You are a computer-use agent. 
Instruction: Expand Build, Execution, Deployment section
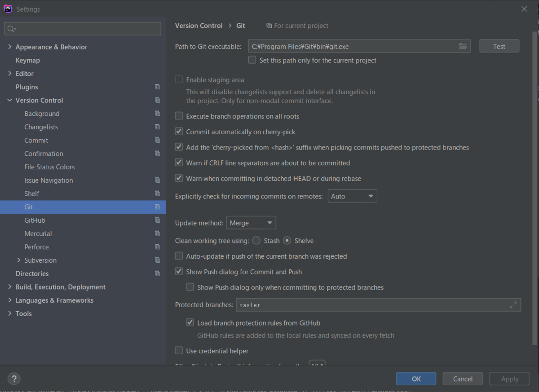click(x=10, y=287)
